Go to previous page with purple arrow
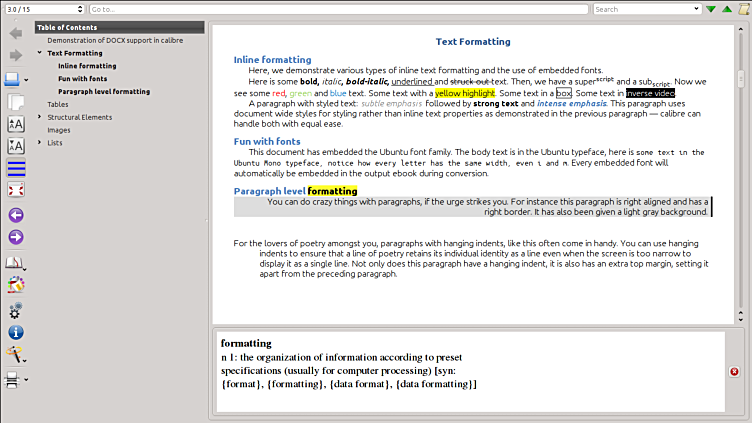 (16, 214)
